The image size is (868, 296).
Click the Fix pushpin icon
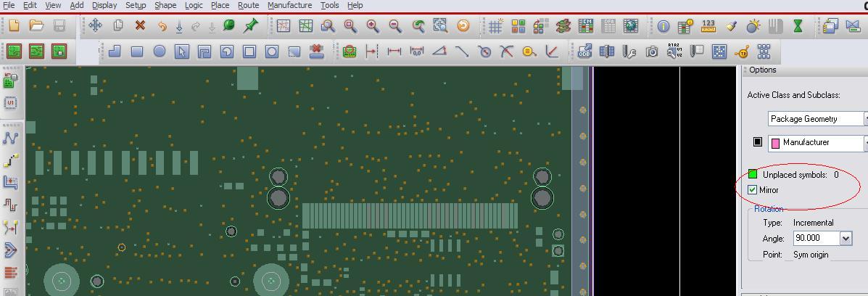(250, 25)
